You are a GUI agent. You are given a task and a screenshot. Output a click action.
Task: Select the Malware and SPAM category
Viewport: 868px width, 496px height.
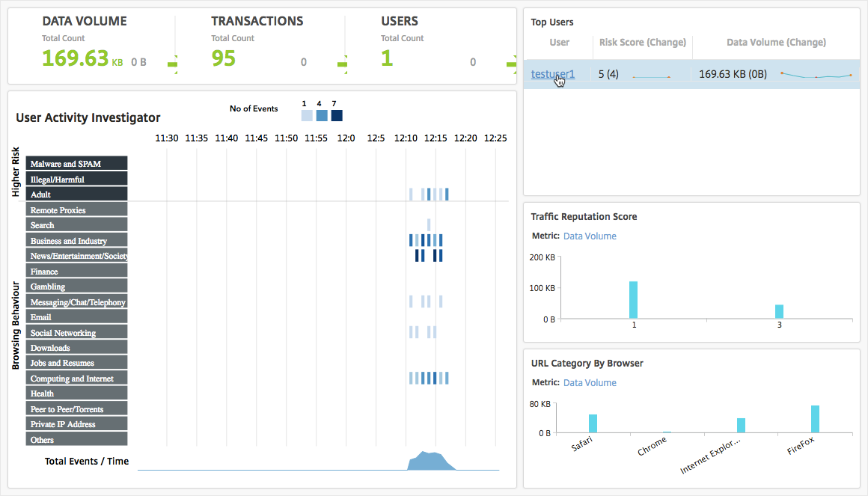(77, 163)
